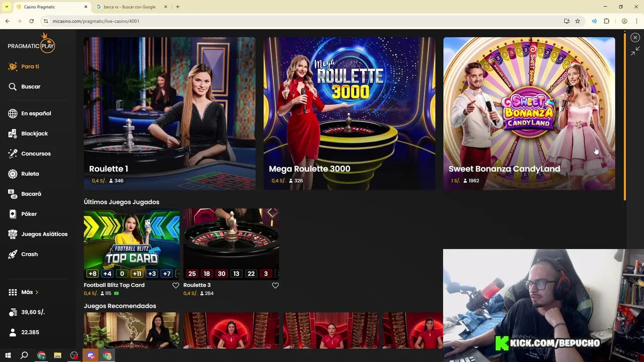This screenshot has height=362, width=644.
Task: Click Roulette 3 result number 25
Action: click(192, 274)
